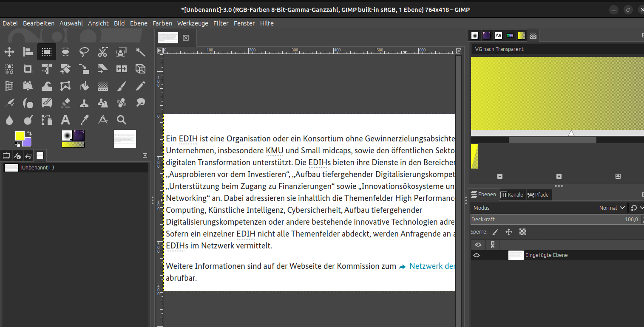Open the Filter menu
The image size is (644, 327).
point(221,23)
